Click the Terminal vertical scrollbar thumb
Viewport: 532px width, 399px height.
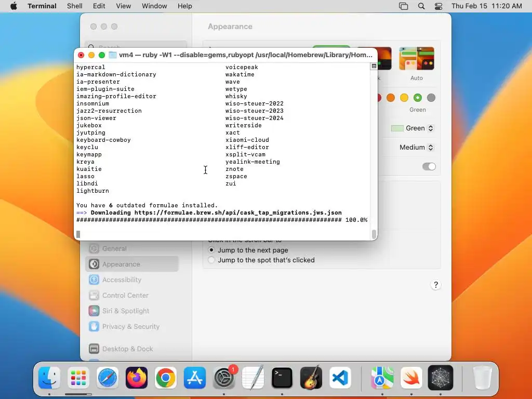coord(374,234)
